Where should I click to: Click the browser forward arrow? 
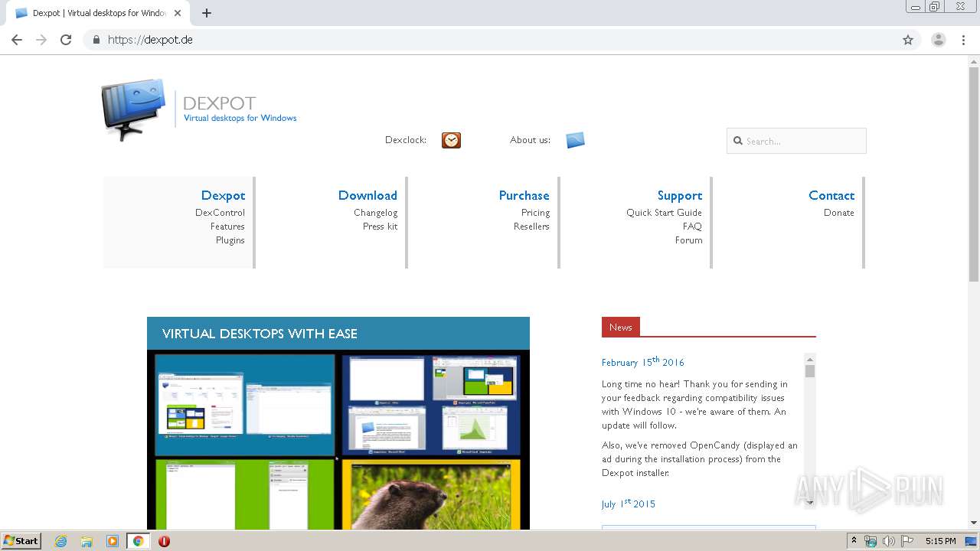click(x=41, y=40)
